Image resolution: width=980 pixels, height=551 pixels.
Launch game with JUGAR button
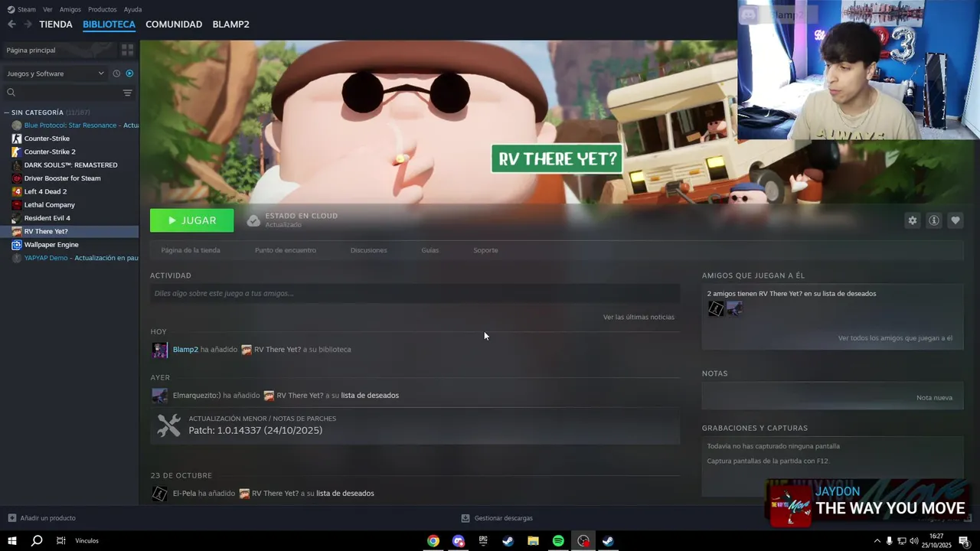click(x=192, y=220)
